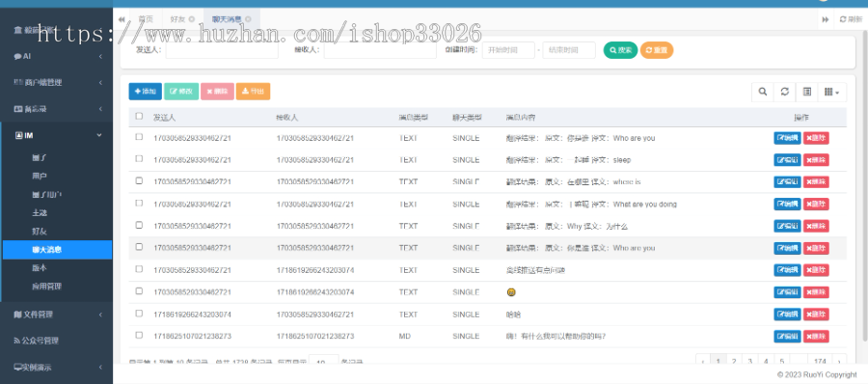This screenshot has width=868, height=384.
Task: Edit the emoji message row
Action: [x=787, y=292]
